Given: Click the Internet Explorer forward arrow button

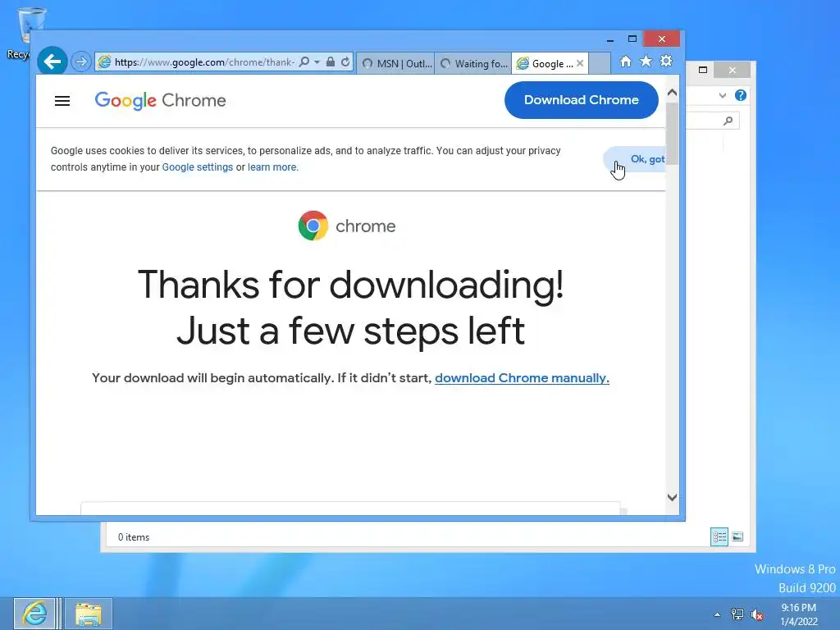Looking at the screenshot, I should point(81,62).
